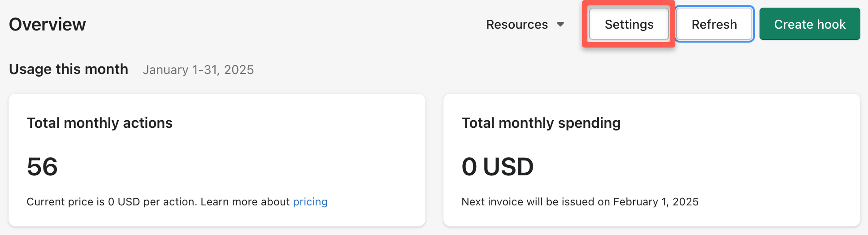Click the January 1-31, 2025 date range
Viewport: 868px width, 235px height.
(x=198, y=70)
